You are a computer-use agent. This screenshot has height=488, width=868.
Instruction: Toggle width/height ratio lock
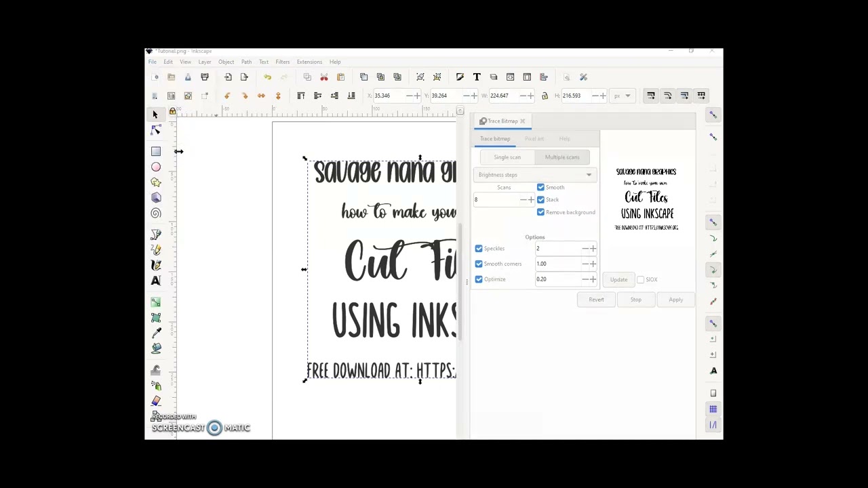click(x=545, y=96)
